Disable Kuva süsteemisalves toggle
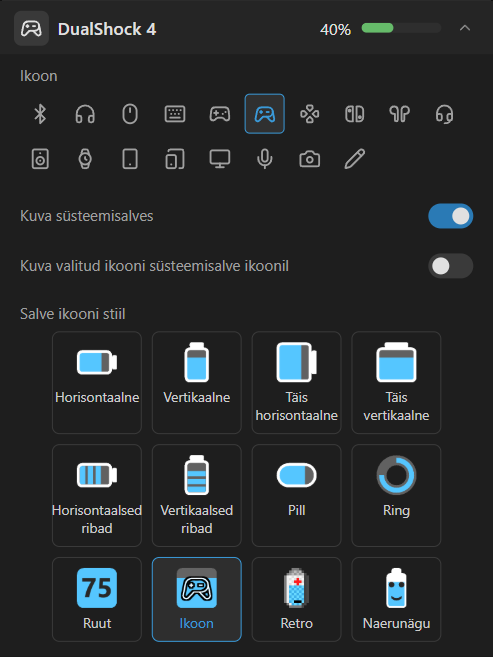The width and height of the screenshot is (493, 657). (x=450, y=216)
